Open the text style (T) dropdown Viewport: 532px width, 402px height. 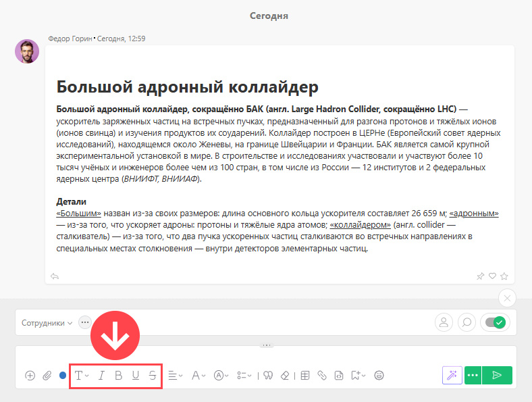pos(82,376)
